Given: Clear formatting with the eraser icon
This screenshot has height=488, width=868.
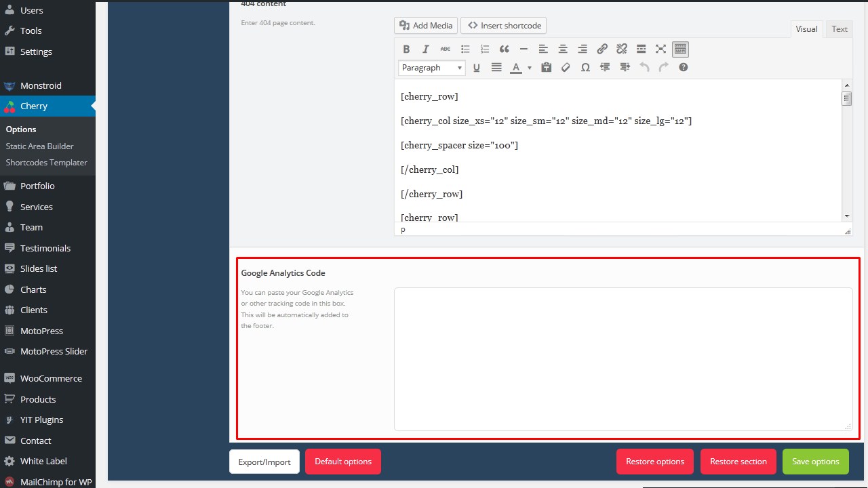Looking at the screenshot, I should 566,67.
